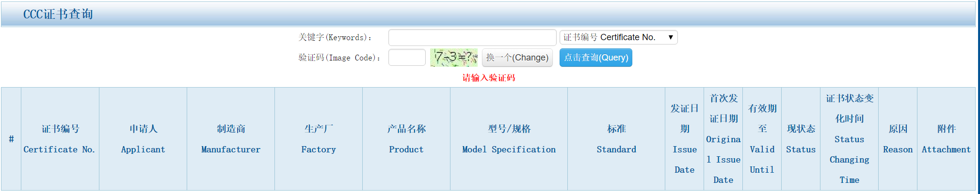This screenshot has width=980, height=194.
Task: Click the Image Code input field
Action: click(407, 58)
